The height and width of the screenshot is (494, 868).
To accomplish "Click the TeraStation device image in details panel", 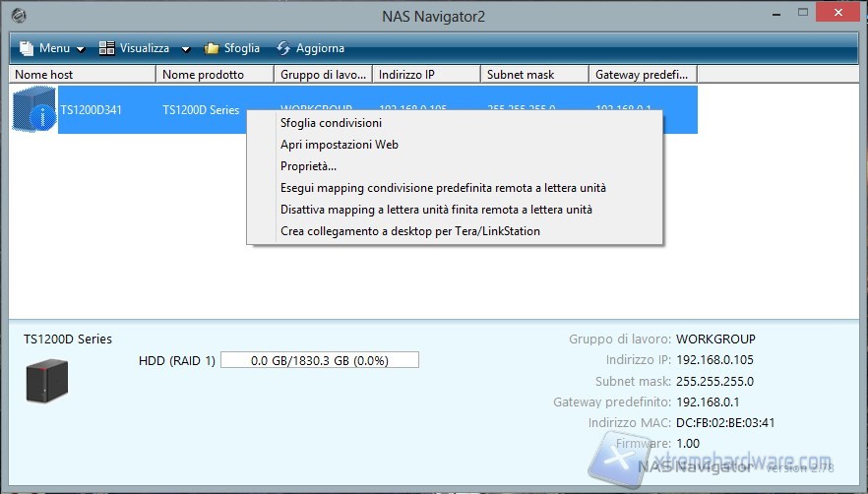I will [x=45, y=381].
